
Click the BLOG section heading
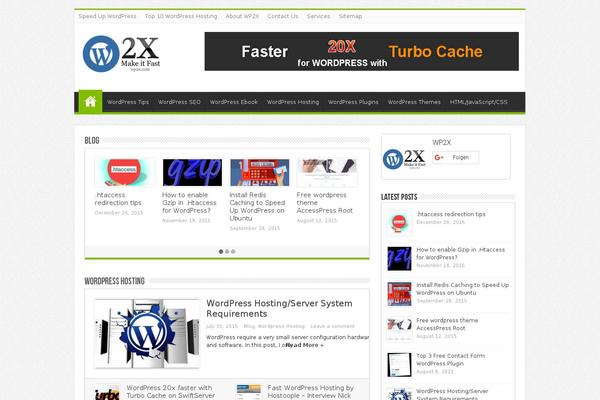click(x=92, y=140)
